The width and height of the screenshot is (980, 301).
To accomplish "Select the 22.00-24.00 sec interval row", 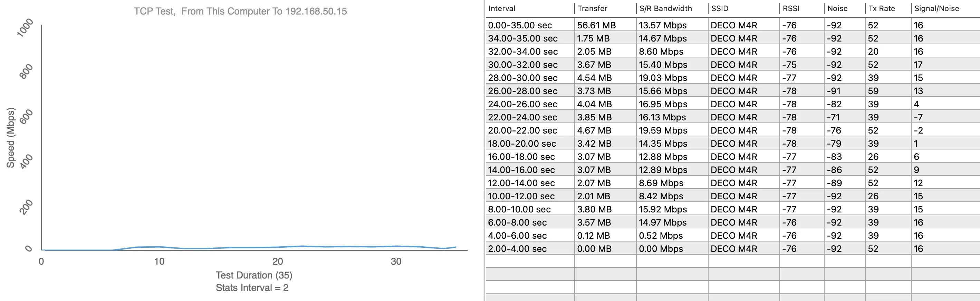I will [522, 117].
